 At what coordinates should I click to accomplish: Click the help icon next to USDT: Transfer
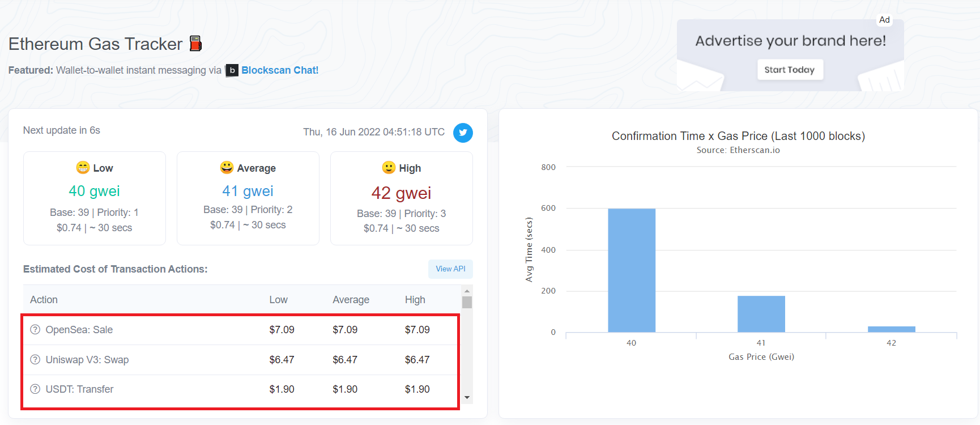click(35, 389)
